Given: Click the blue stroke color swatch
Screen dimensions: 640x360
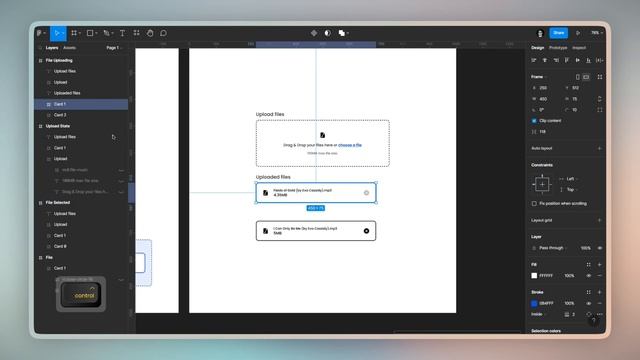Looking at the screenshot, I should (534, 304).
